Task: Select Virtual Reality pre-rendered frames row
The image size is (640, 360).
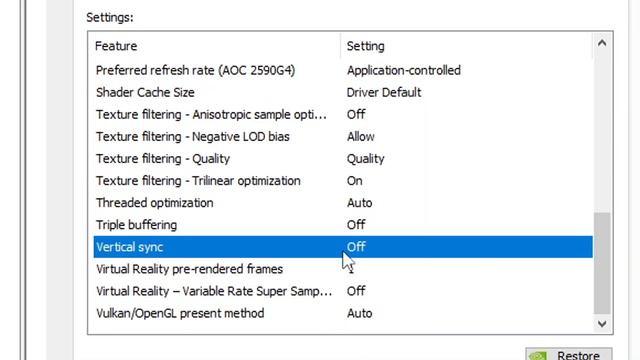Action: coord(343,269)
